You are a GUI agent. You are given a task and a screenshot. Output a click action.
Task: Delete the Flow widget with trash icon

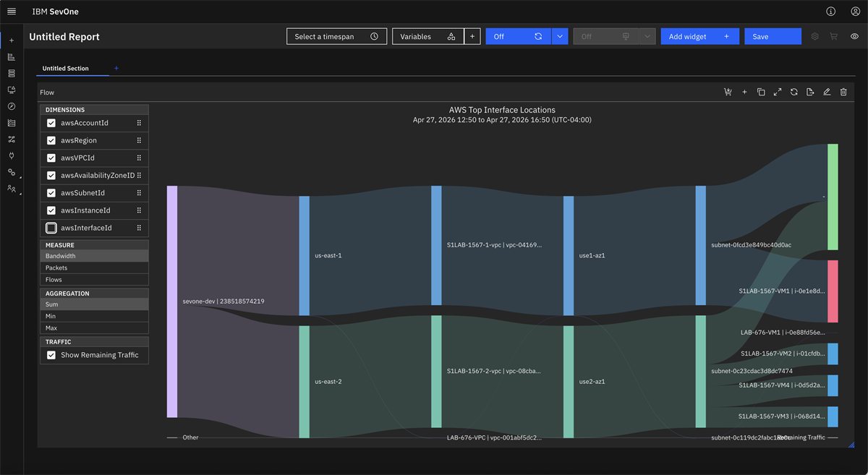click(x=843, y=92)
